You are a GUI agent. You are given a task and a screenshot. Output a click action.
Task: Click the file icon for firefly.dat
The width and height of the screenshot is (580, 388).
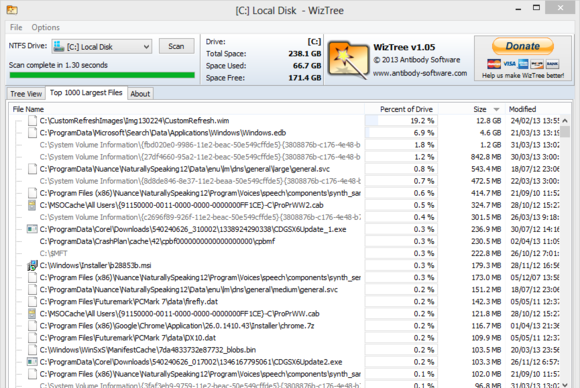33,301
